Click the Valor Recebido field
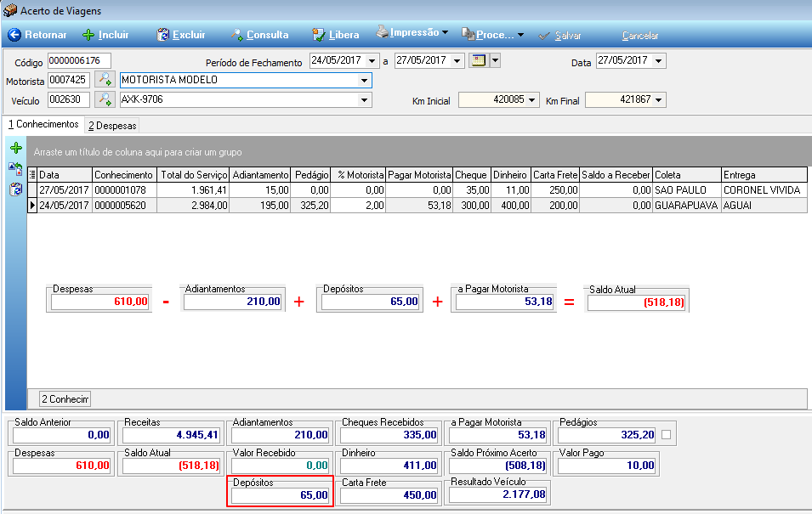Image resolution: width=812 pixels, height=514 pixels. coord(280,466)
